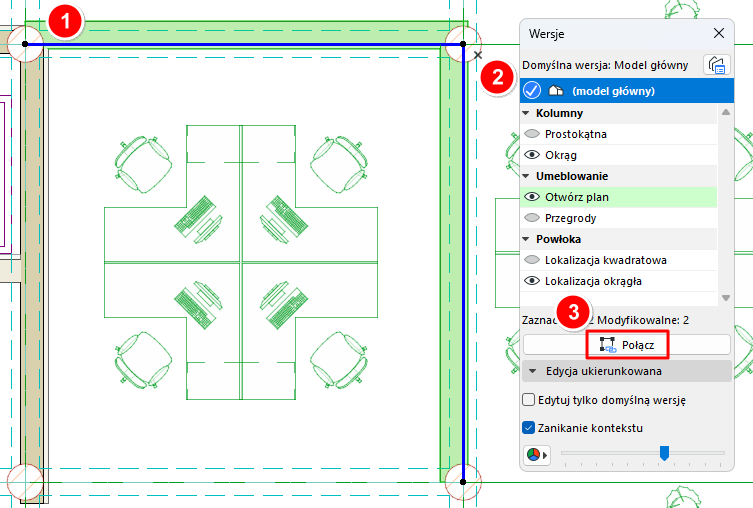Close the Wersje panel
This screenshot has height=508, width=753.
click(718, 33)
